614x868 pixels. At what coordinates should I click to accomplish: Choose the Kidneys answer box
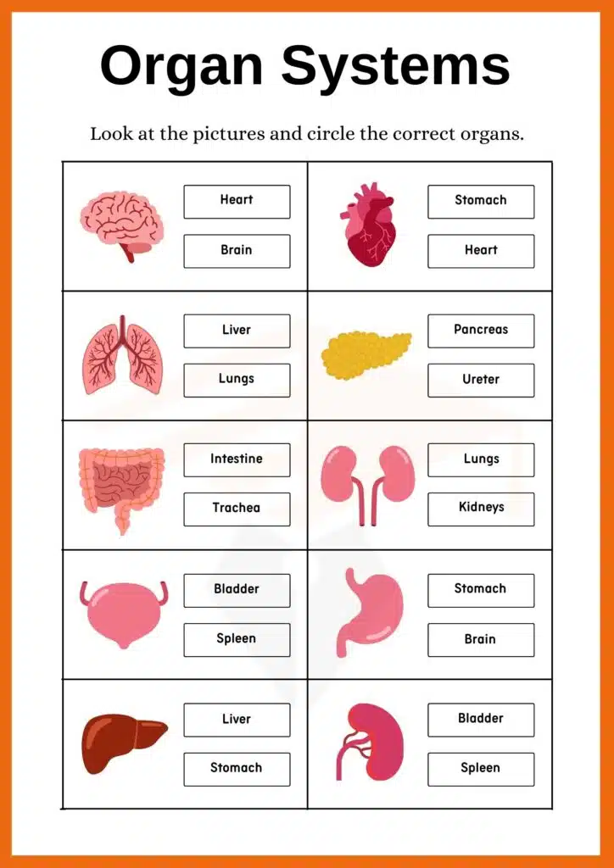(481, 509)
